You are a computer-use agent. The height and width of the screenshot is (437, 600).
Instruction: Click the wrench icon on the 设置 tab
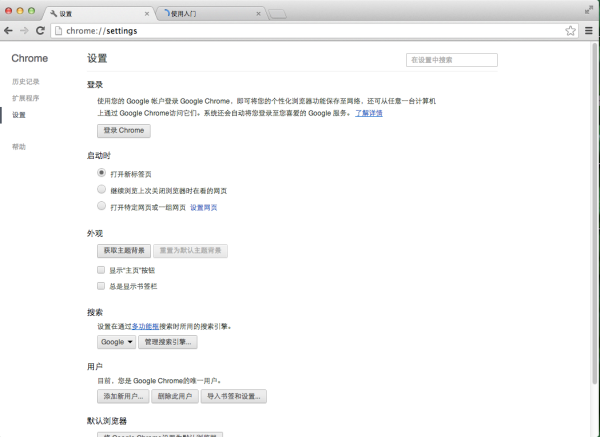[54, 14]
